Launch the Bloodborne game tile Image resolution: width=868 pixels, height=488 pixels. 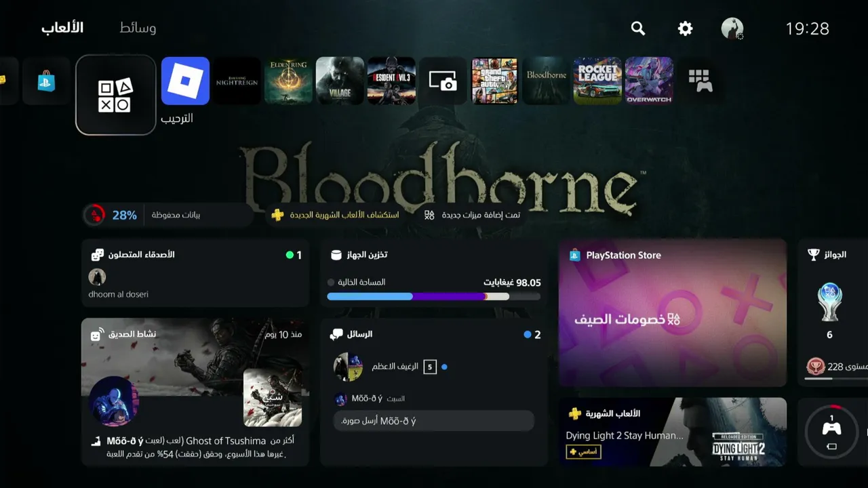[x=546, y=81]
